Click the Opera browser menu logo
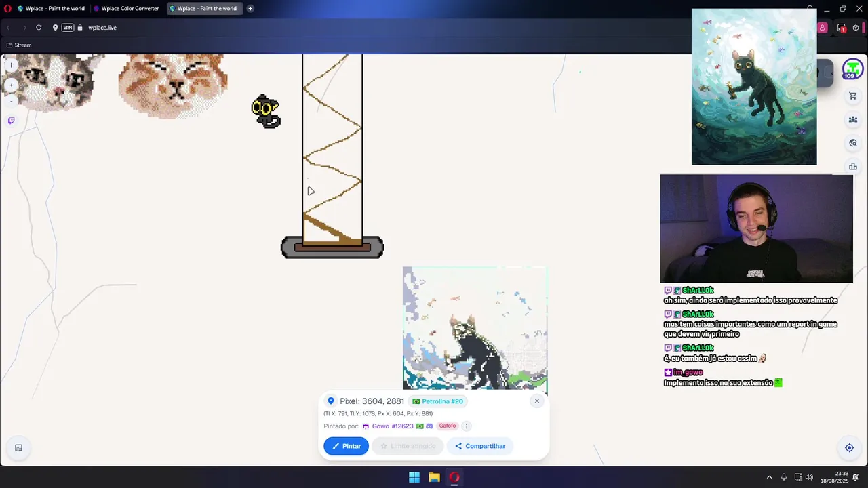Screen dimensions: 868x488 click(8, 9)
